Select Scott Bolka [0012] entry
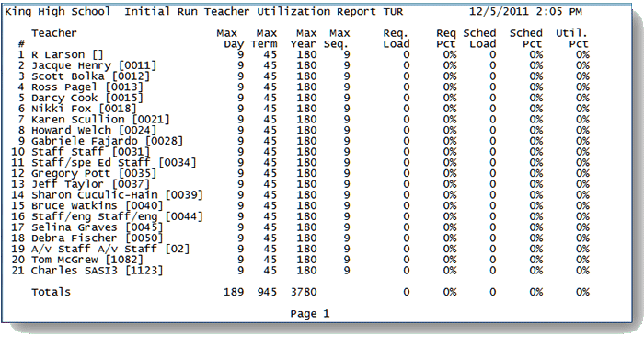Image resolution: width=644 pixels, height=337 pixels. [91, 76]
